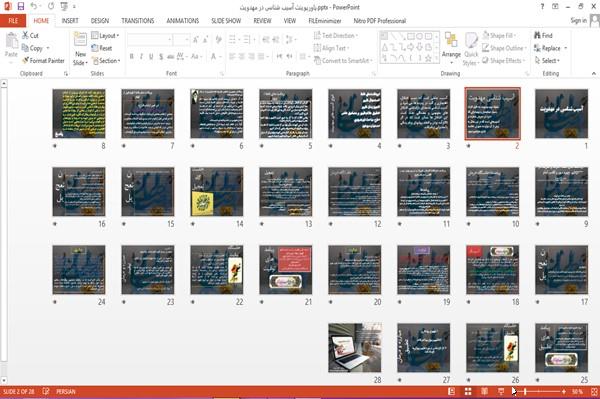Click the spell check icon in status bar
The image size is (600, 399).
[x=46, y=391]
